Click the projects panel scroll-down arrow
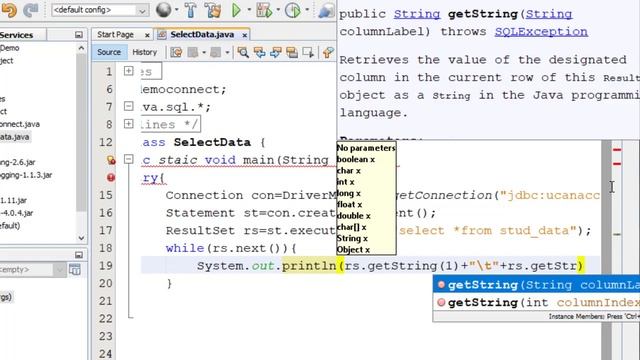Screen dimensions: 640x360 point(81,238)
